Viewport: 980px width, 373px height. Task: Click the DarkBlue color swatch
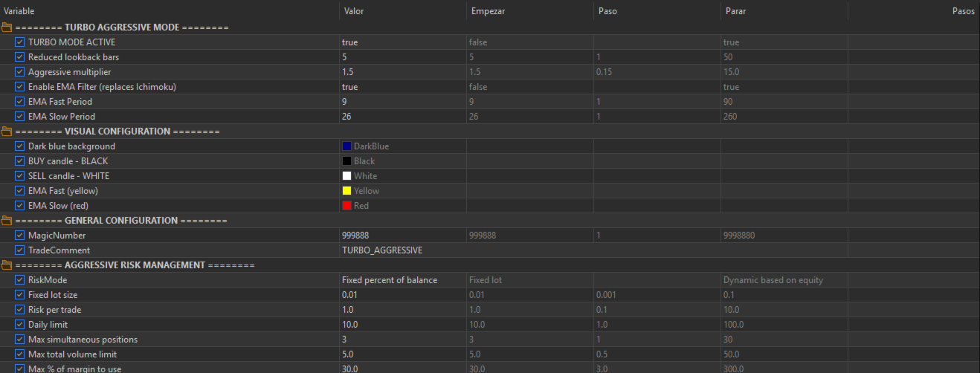tap(346, 146)
